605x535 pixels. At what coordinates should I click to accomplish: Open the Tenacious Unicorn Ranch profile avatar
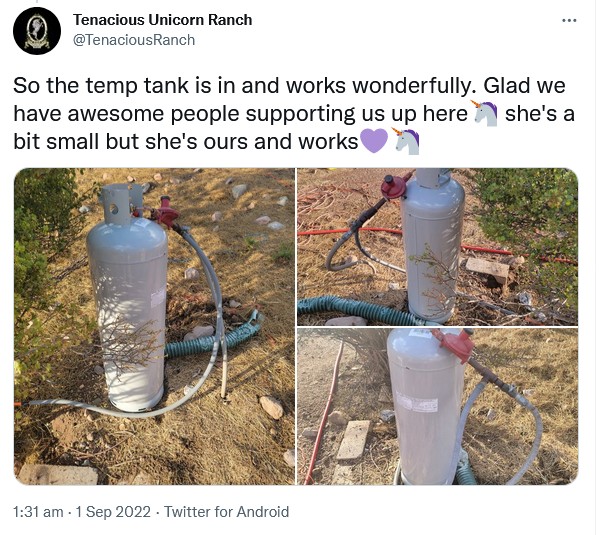coord(37,31)
